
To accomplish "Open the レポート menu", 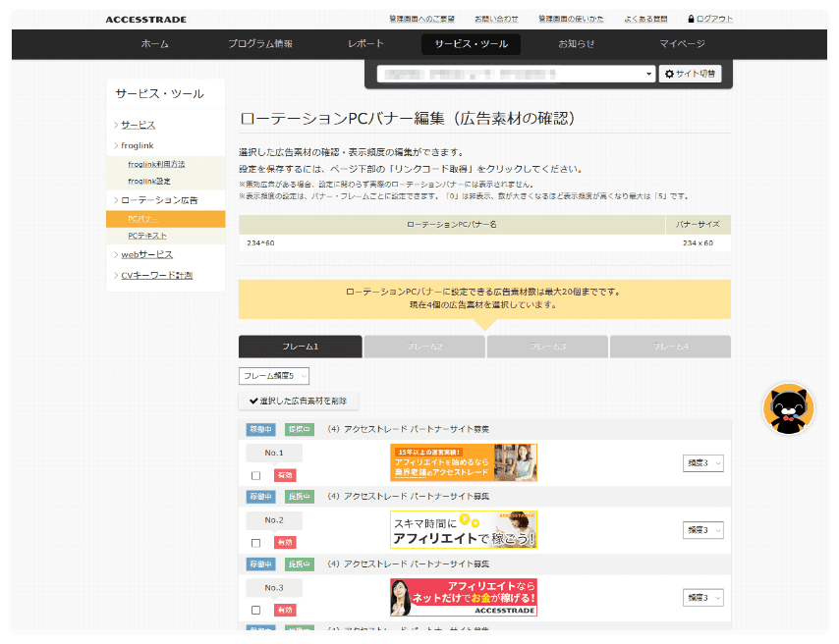I will pyautogui.click(x=365, y=44).
